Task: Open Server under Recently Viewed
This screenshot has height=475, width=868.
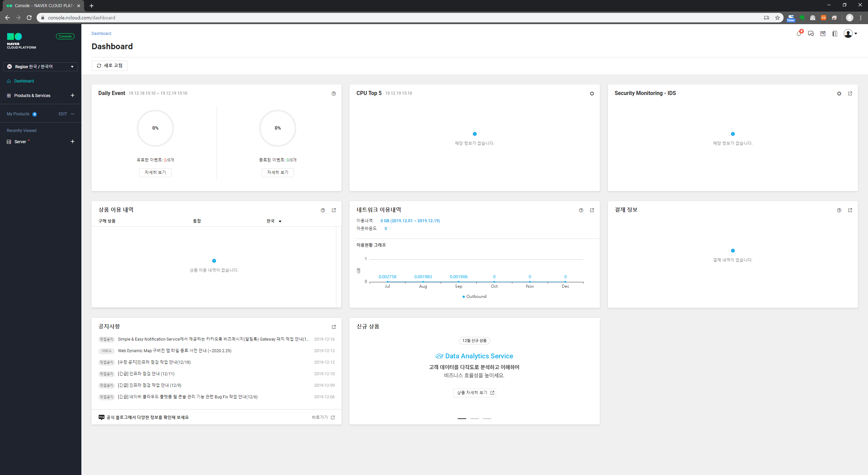Action: click(20, 142)
